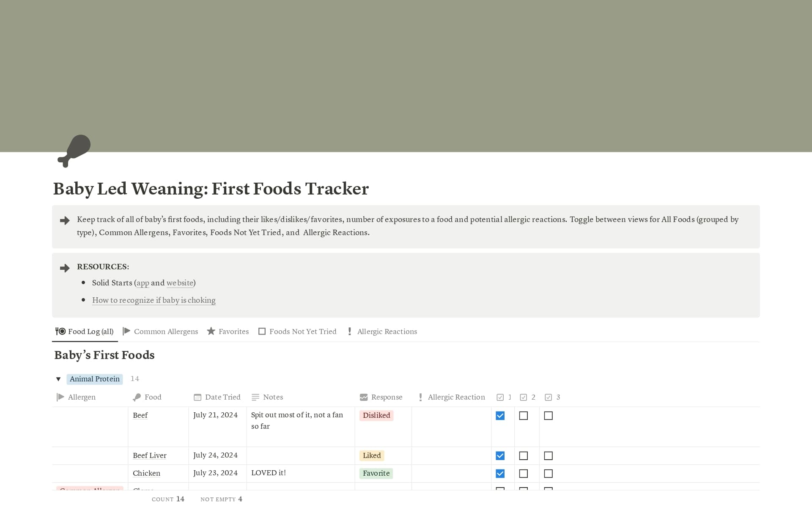Viewport: 812px width, 507px height.
Task: Click the page title to edit it
Action: coord(210,189)
